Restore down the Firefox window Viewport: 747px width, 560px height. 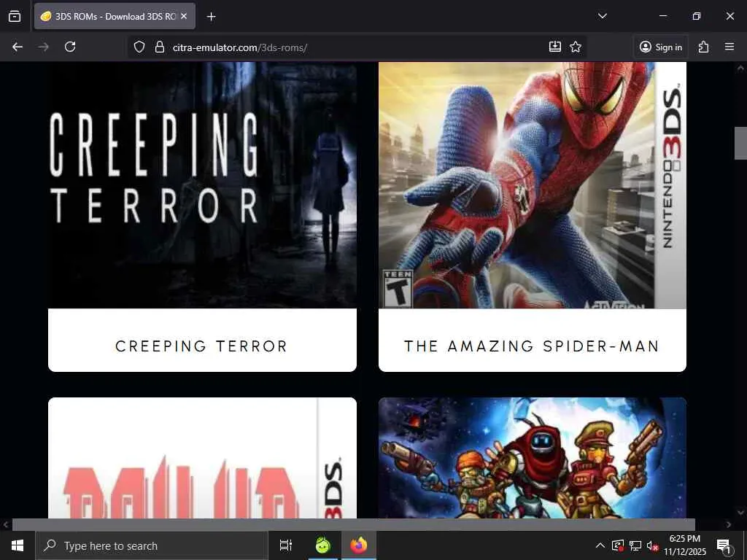(x=697, y=16)
